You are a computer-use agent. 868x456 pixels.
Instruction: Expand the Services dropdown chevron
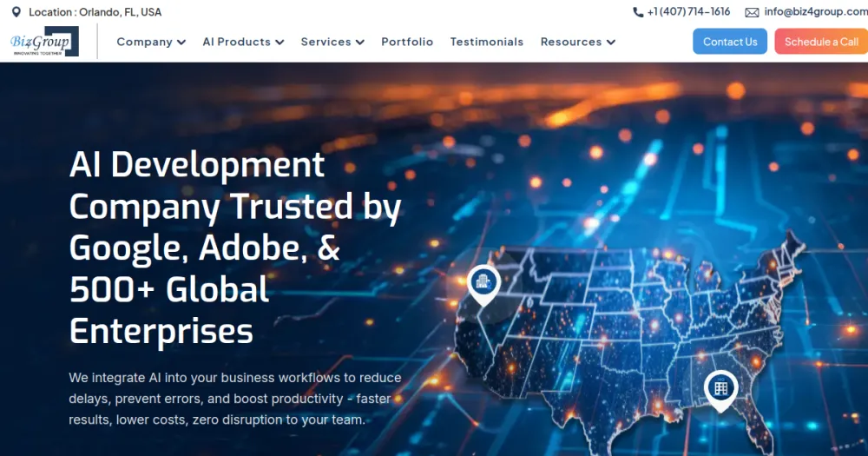click(360, 42)
